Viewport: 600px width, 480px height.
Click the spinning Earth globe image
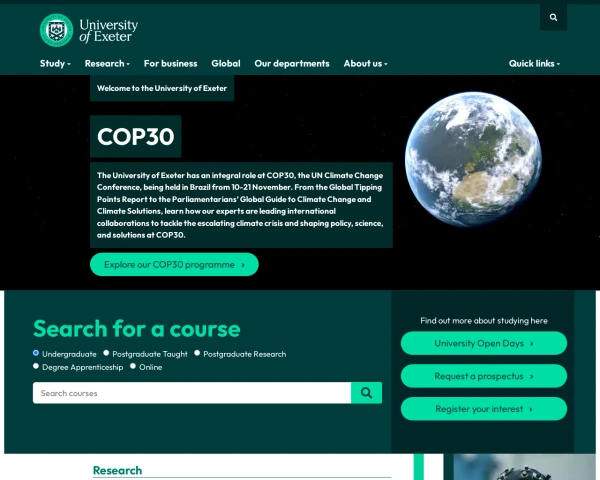click(473, 160)
